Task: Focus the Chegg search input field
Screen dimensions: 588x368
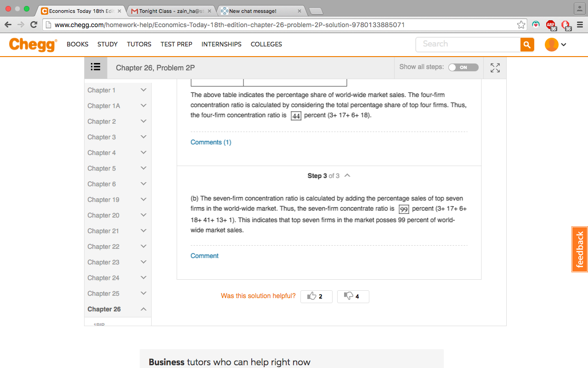Action: pyautogui.click(x=468, y=44)
